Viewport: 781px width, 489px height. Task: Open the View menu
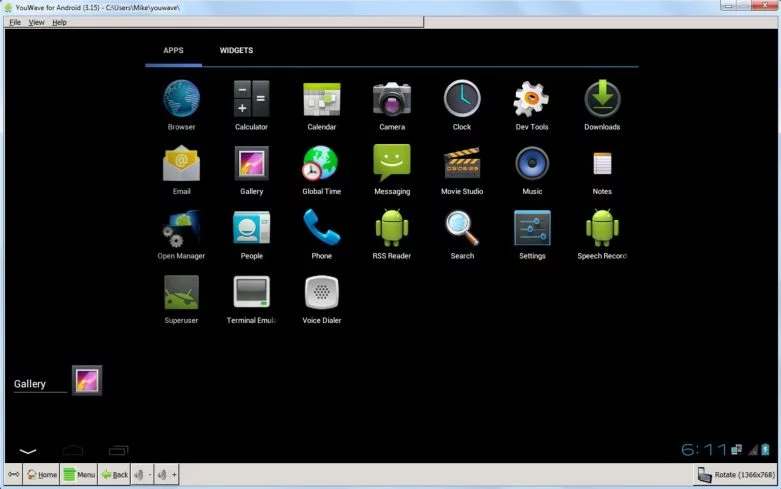tap(36, 22)
